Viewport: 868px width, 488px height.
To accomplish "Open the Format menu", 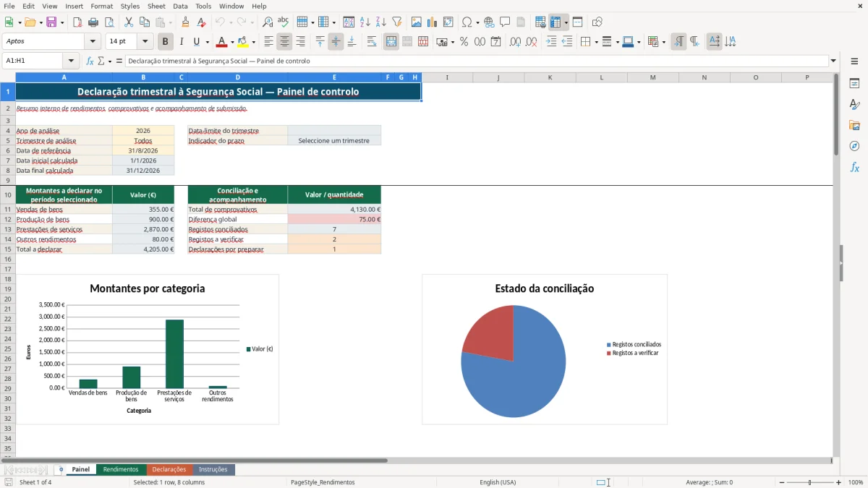I will 102,6.
